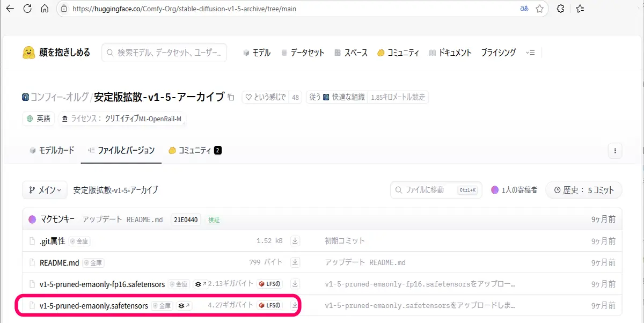Open the コンフィー-オルグ organization link
This screenshot has width=644, height=323.
click(60, 97)
